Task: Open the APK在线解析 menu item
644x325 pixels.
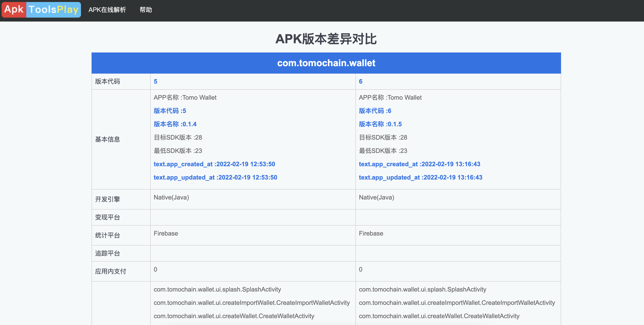Action: click(x=107, y=10)
